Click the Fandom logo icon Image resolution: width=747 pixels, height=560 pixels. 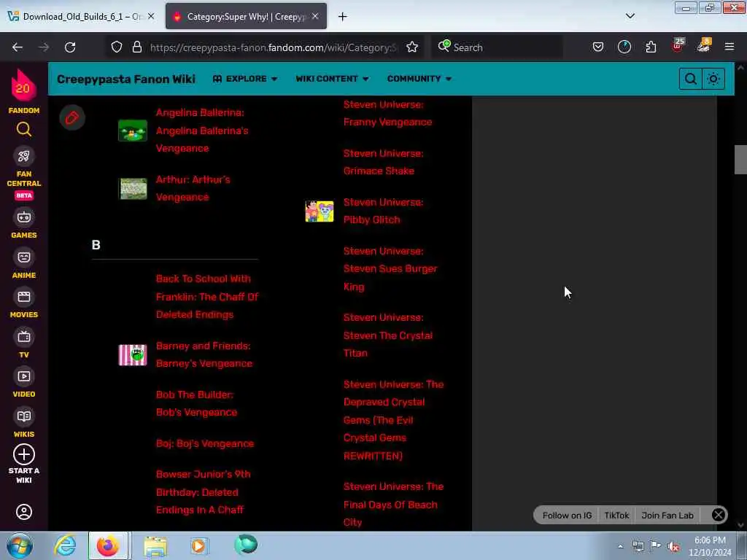[23, 86]
